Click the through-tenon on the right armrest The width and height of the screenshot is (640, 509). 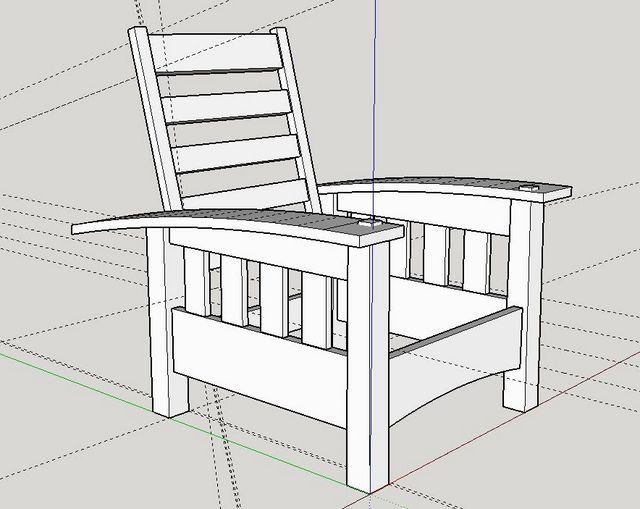[529, 187]
